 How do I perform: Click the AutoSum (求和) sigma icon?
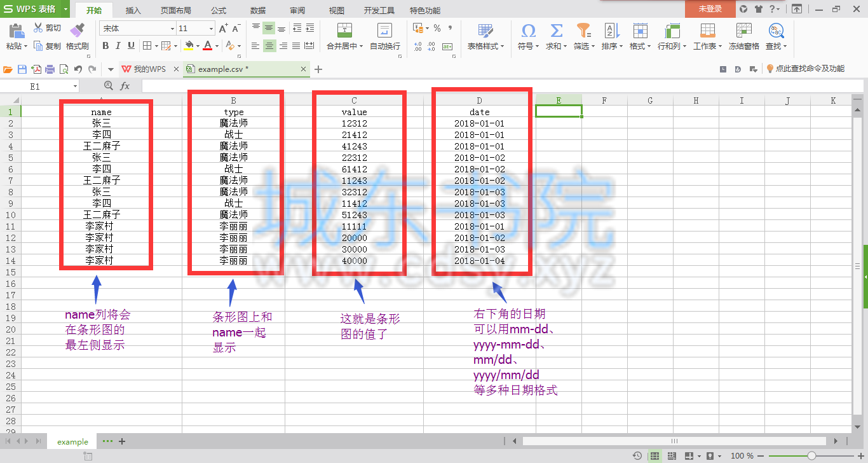556,31
